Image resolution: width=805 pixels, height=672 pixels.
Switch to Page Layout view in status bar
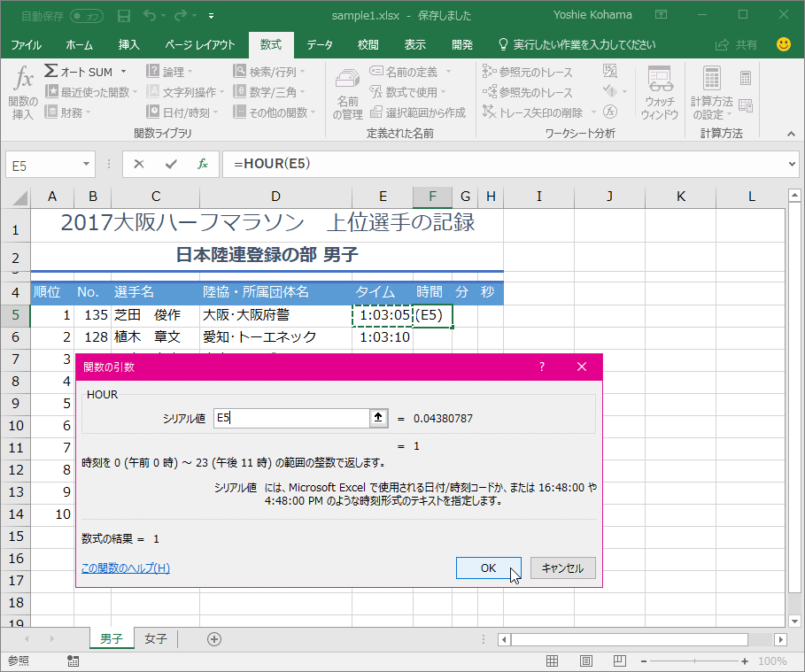[586, 660]
